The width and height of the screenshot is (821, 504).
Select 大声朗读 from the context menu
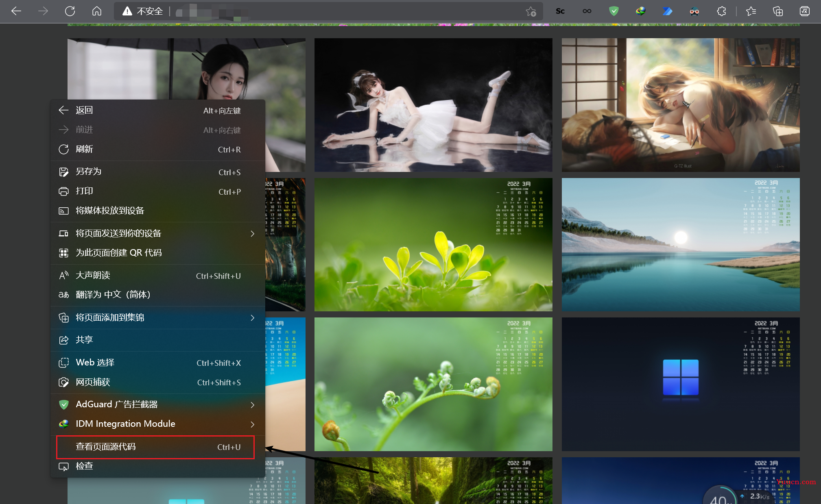click(x=158, y=276)
